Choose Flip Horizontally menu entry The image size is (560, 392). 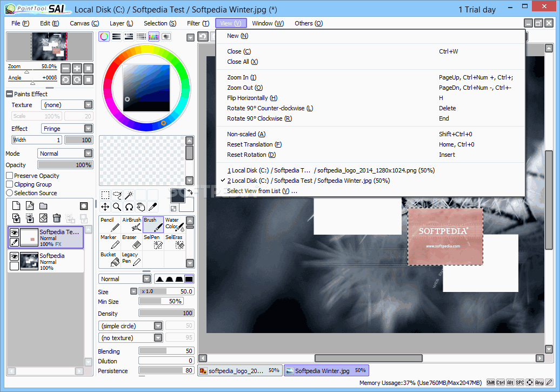click(370, 98)
